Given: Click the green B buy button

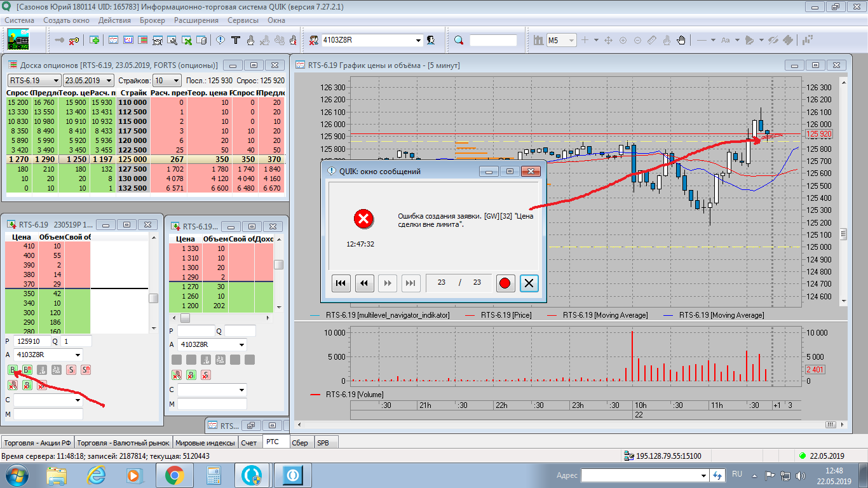Looking at the screenshot, I should coord(13,370).
